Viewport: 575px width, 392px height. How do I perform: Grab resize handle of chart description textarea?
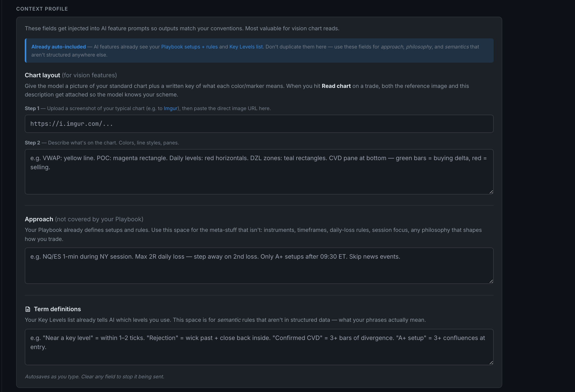tap(491, 192)
